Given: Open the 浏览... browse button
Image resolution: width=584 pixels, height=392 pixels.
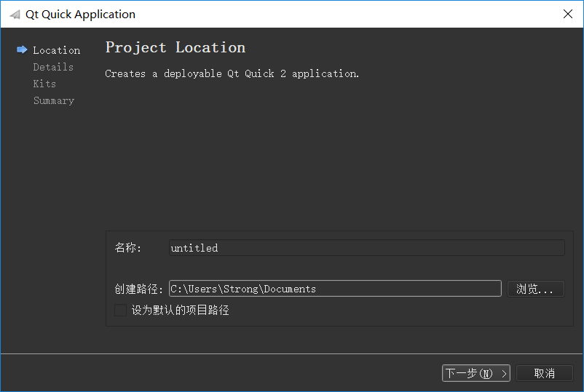Looking at the screenshot, I should pos(536,289).
